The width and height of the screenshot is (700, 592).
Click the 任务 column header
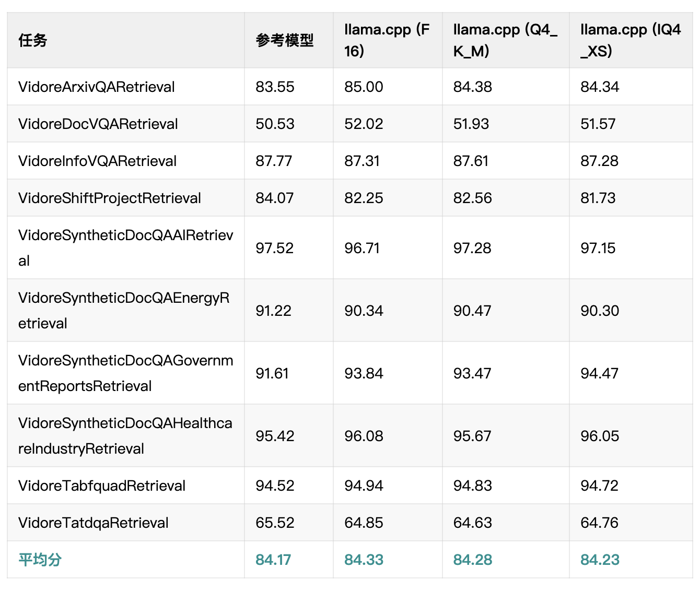tap(32, 40)
